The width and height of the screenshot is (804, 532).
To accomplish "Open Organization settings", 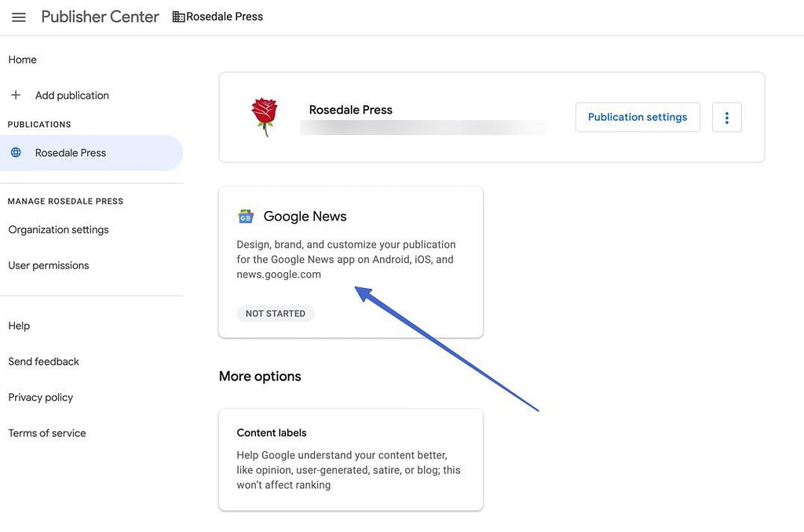I will pos(58,229).
